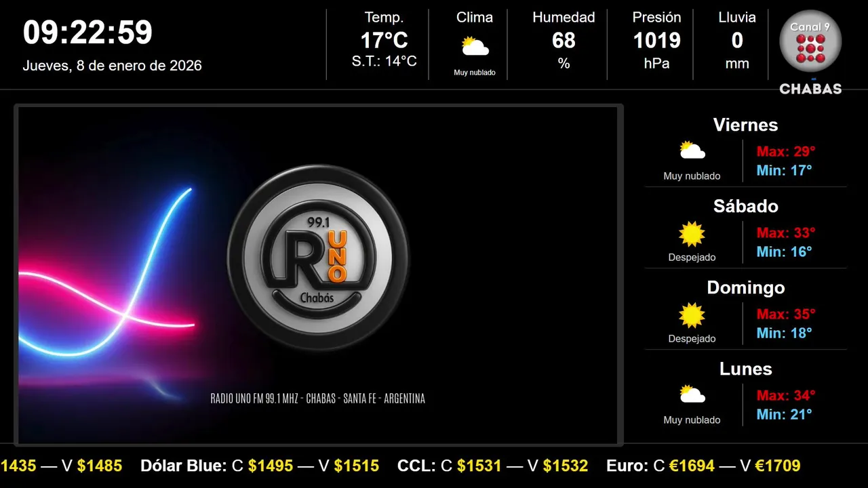Click Viernes Min: 17°
The image size is (868, 488).
[x=784, y=170]
